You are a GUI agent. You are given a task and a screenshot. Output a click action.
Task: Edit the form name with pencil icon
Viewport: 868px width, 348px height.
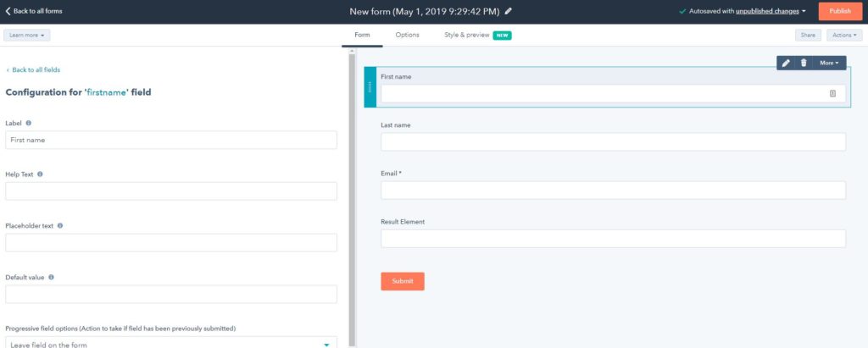509,11
